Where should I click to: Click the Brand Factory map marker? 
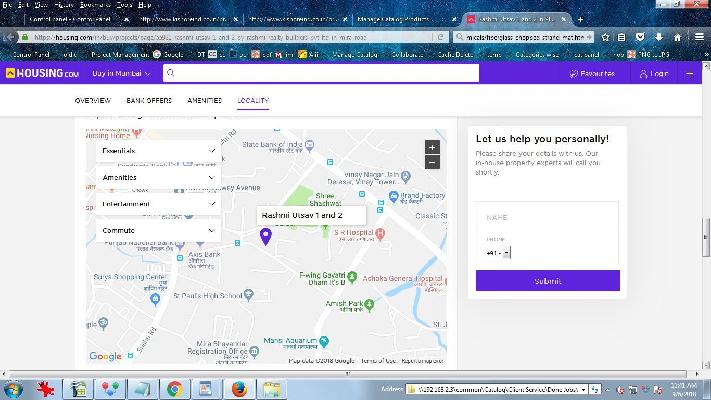point(394,196)
